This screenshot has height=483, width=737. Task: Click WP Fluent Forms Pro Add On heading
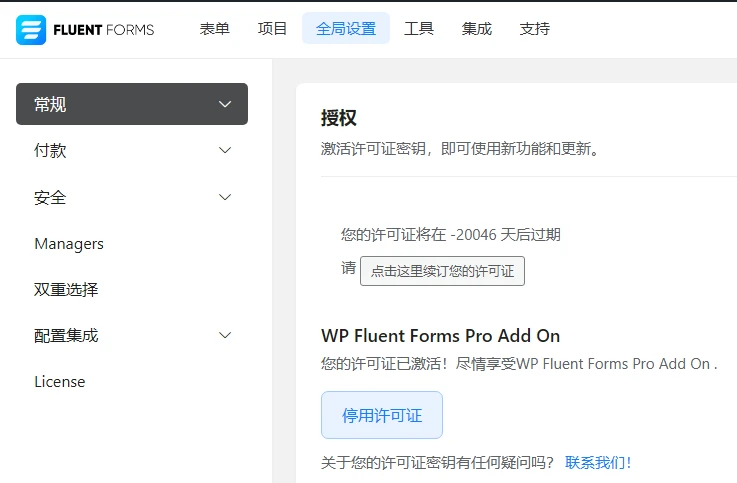click(x=440, y=336)
